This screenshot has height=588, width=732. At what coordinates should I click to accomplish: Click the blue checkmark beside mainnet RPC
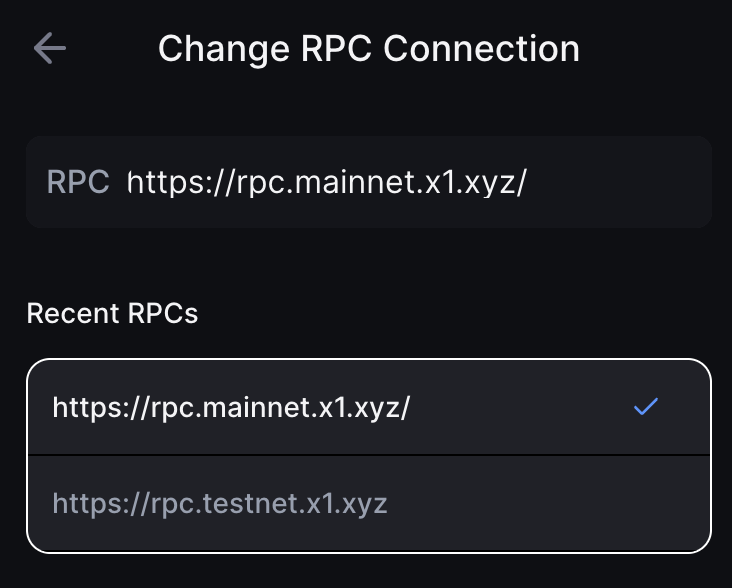tap(646, 406)
